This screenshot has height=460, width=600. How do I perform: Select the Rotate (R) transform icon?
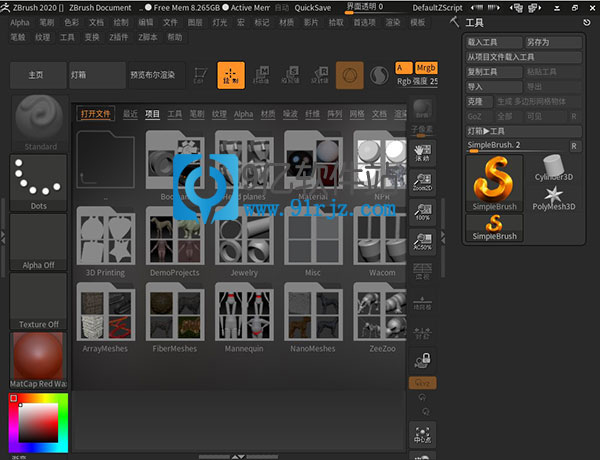(320, 75)
